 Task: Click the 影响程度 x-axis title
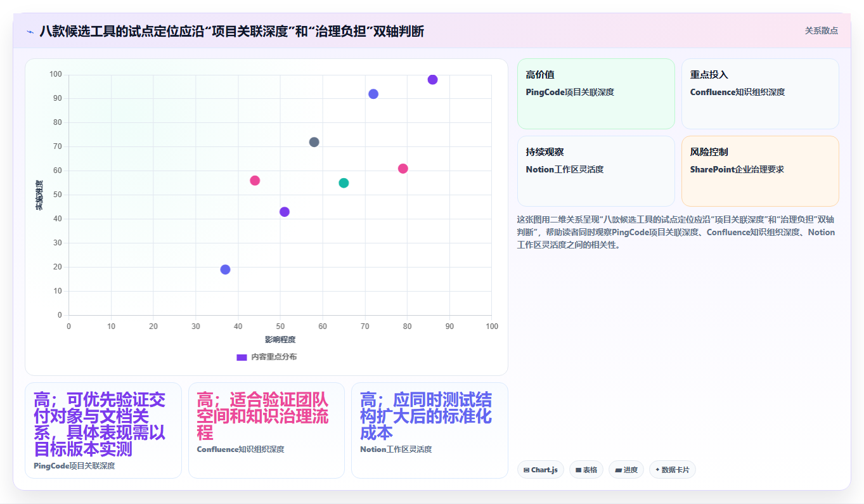280,340
